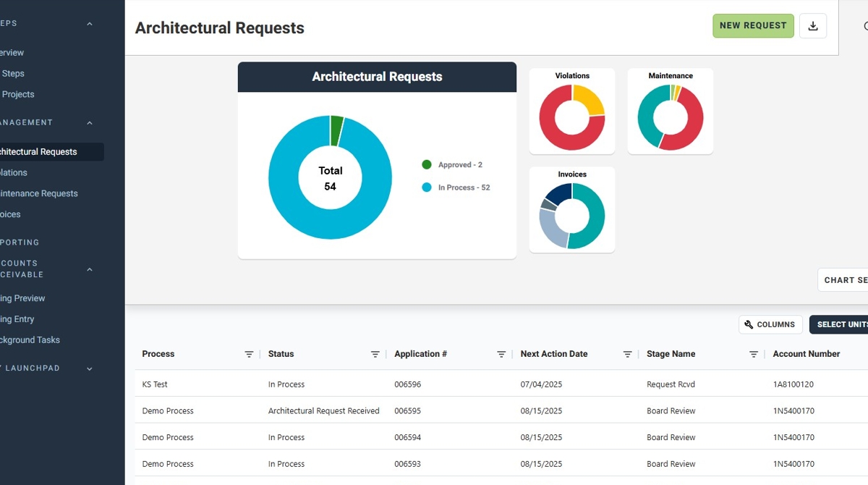Screen dimensions: 868x485
Task: Click the green Approved slice of donut chart
Action: [x=336, y=130]
